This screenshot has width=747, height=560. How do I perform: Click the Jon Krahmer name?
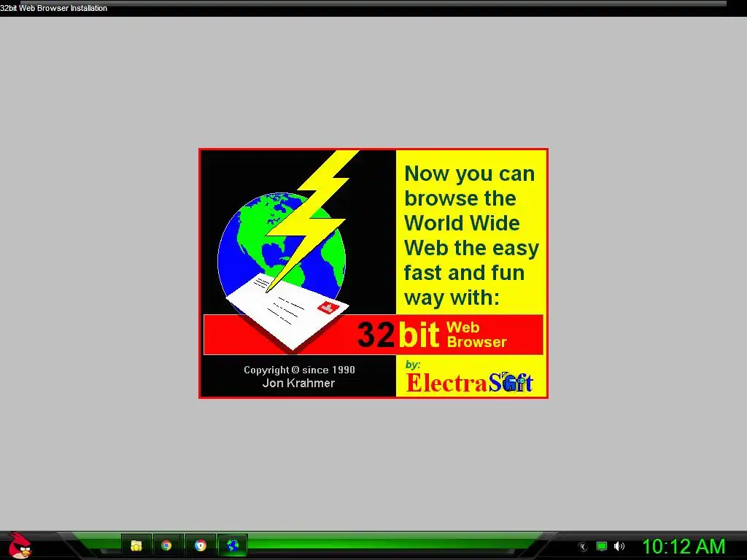tap(298, 383)
